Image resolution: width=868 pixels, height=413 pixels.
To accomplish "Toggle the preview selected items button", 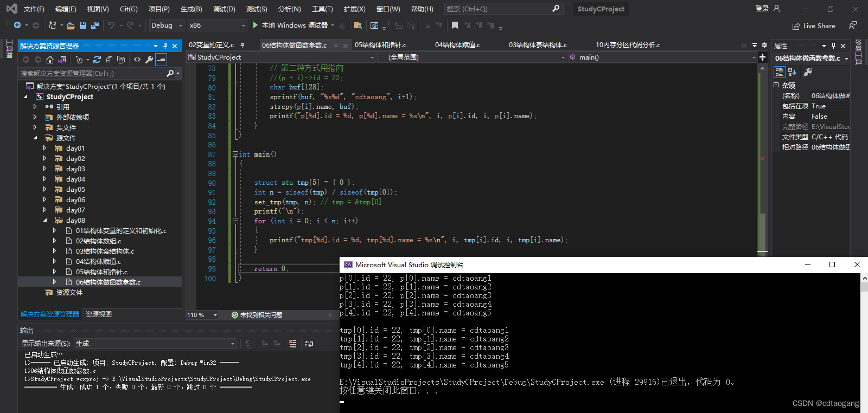I will [x=161, y=60].
